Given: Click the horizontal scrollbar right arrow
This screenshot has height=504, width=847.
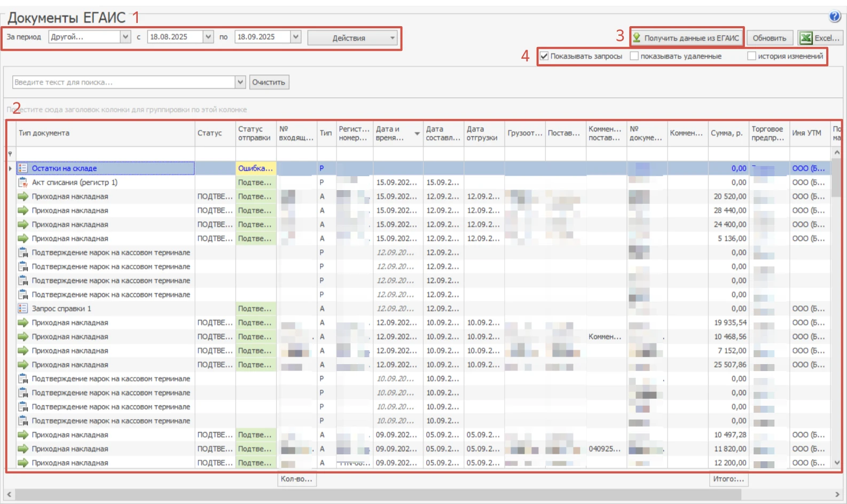Looking at the screenshot, I should (837, 494).
